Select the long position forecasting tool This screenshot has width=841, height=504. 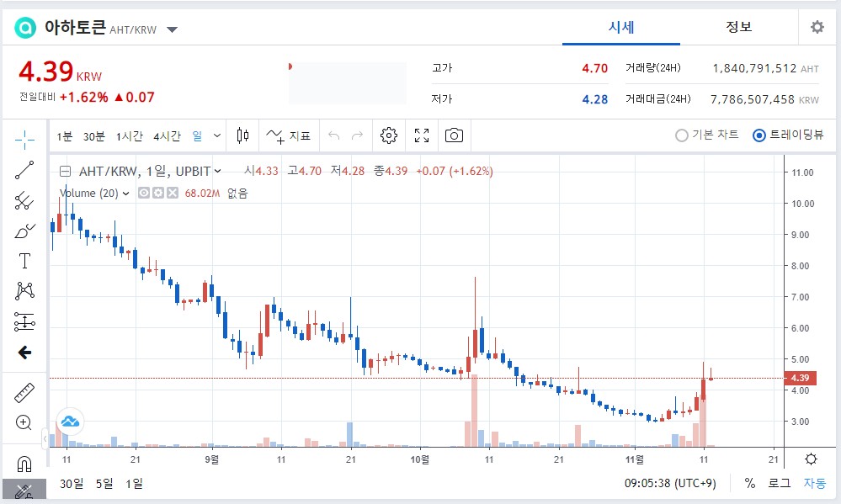(24, 321)
